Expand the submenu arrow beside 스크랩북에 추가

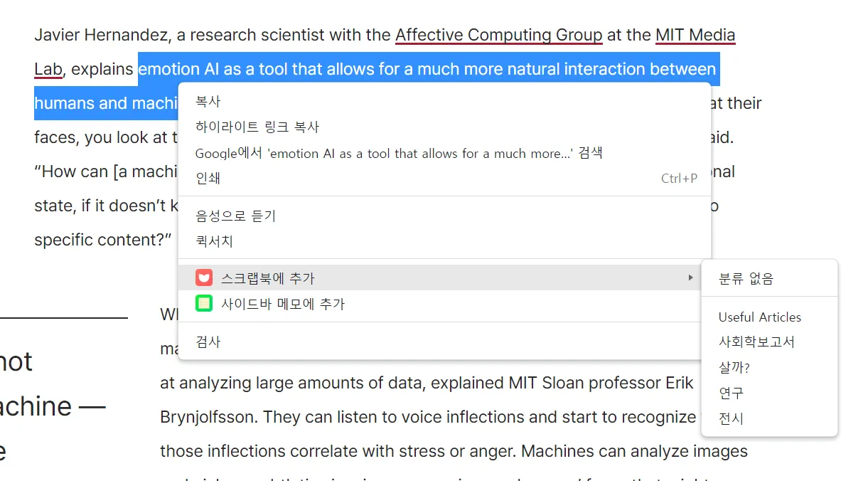tap(690, 277)
